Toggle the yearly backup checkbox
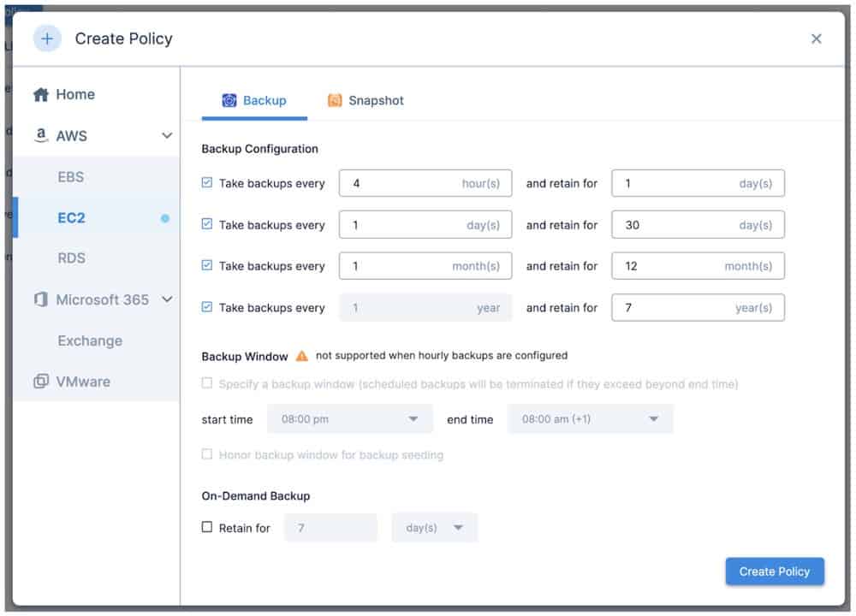This screenshot has height=616, width=856. click(207, 307)
